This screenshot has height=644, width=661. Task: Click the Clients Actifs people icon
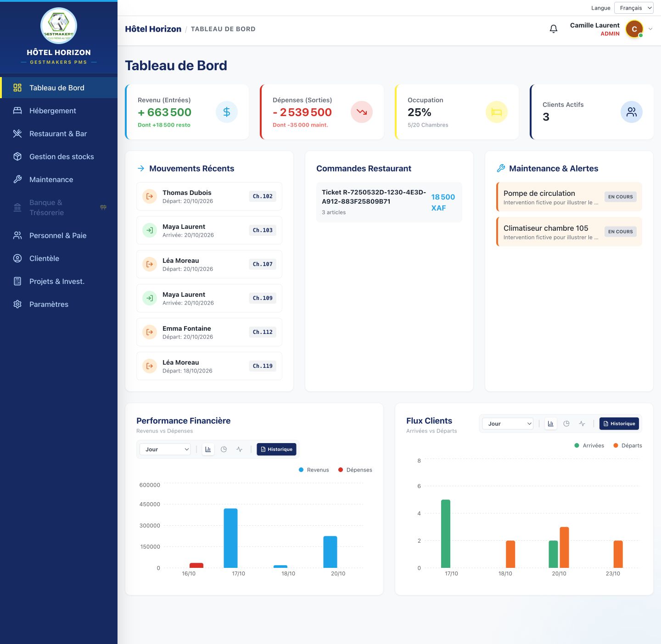pos(632,112)
